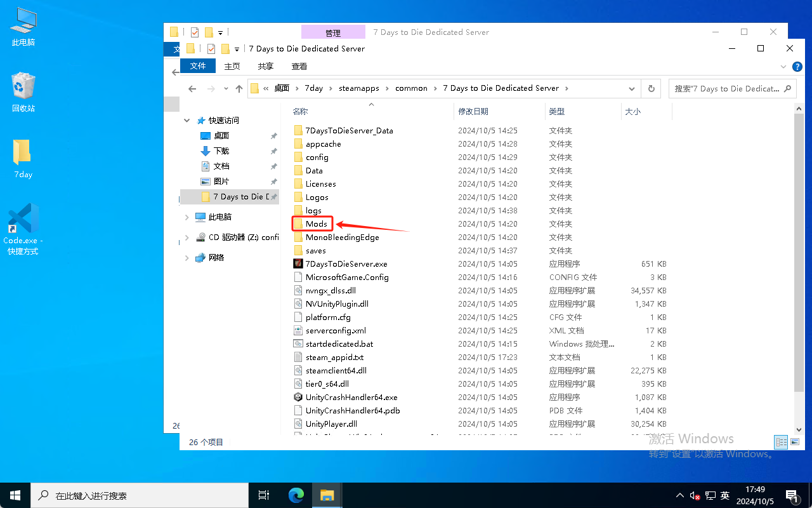Open the Windows Start menu
The image size is (812, 508).
[15, 495]
